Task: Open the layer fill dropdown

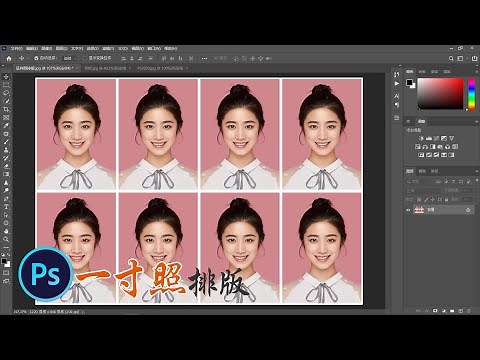Action: [467, 199]
